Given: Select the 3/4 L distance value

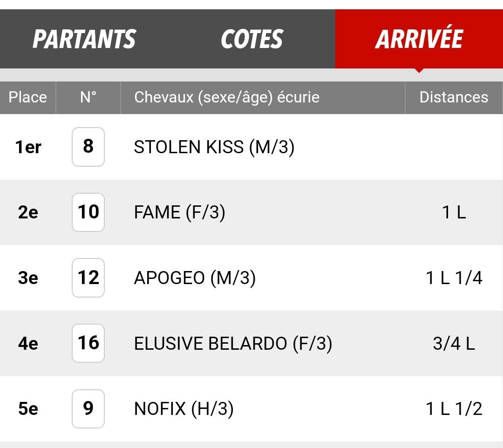Looking at the screenshot, I should pyautogui.click(x=454, y=344).
